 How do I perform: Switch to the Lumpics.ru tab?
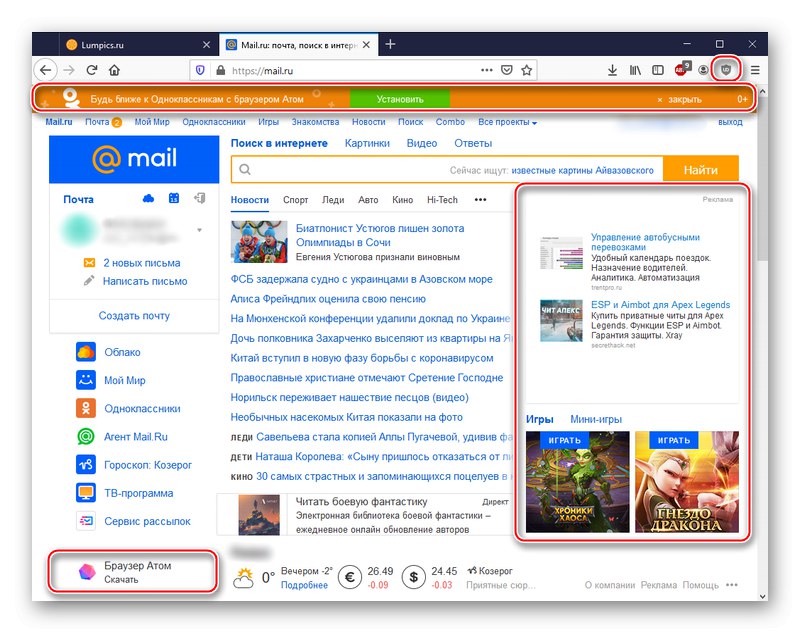coord(138,45)
